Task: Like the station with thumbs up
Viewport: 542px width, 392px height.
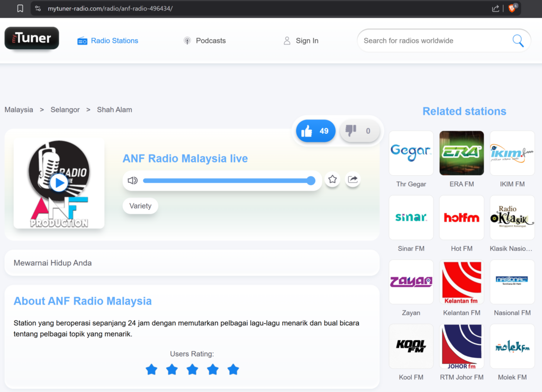Action: (315, 131)
